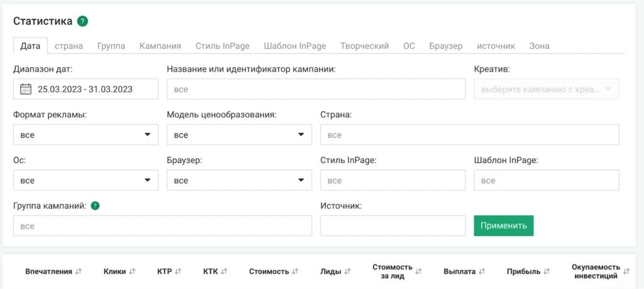
Task: Expand the Формат рекламы dropdown
Action: click(x=86, y=135)
